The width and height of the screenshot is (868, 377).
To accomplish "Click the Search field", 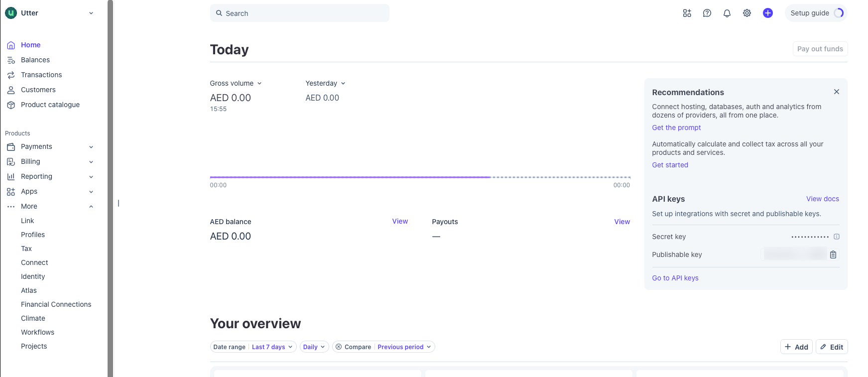I will point(300,13).
